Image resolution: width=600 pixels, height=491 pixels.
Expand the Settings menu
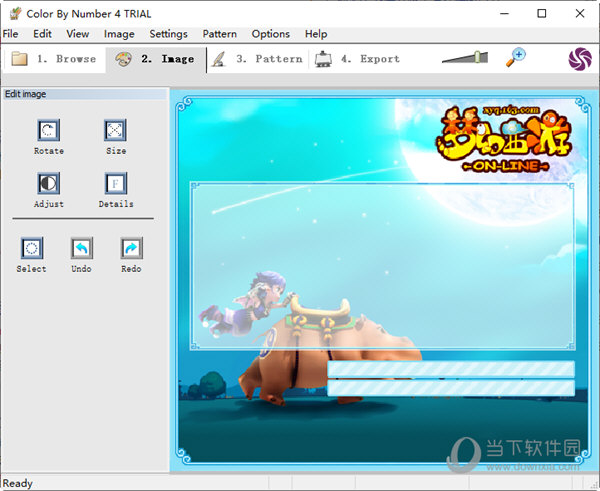pyautogui.click(x=168, y=34)
